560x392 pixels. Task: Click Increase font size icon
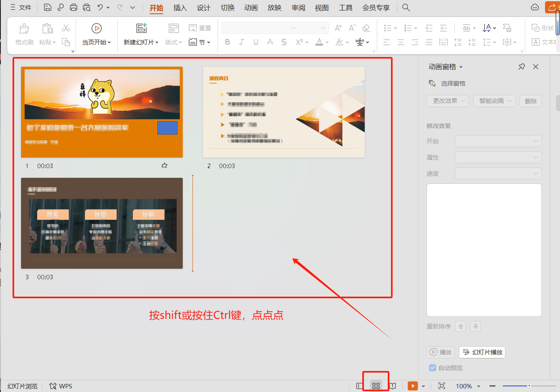click(x=338, y=28)
